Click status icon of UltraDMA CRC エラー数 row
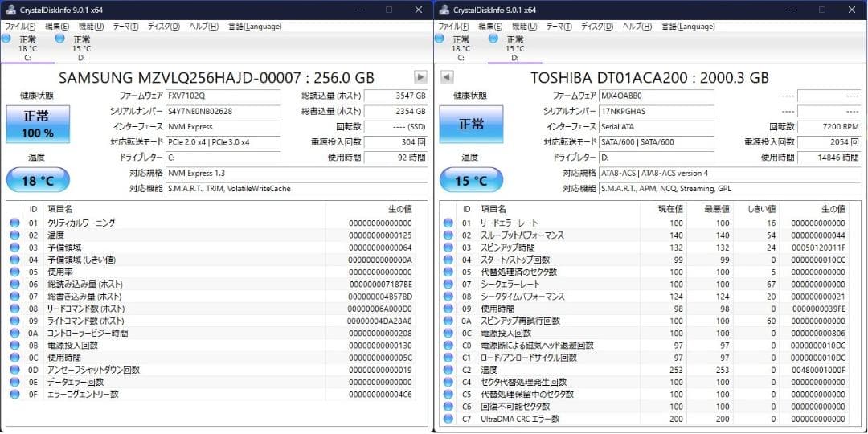The width and height of the screenshot is (868, 434). (x=448, y=419)
